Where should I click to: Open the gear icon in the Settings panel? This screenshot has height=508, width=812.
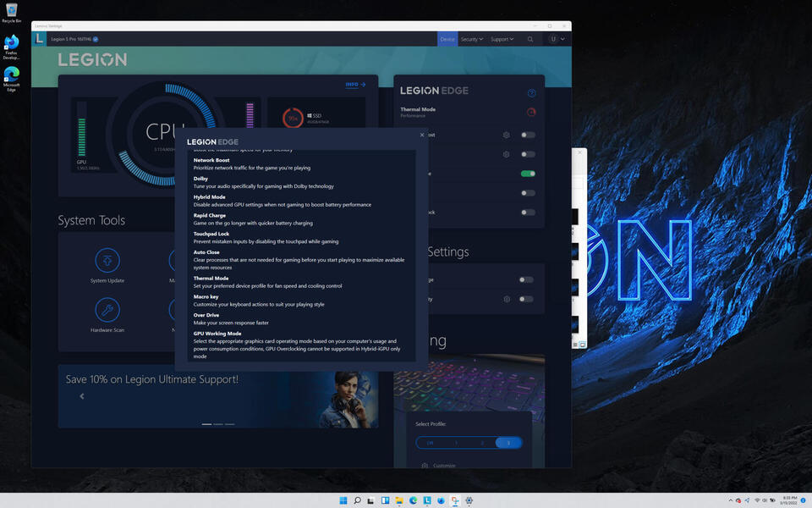point(507,299)
